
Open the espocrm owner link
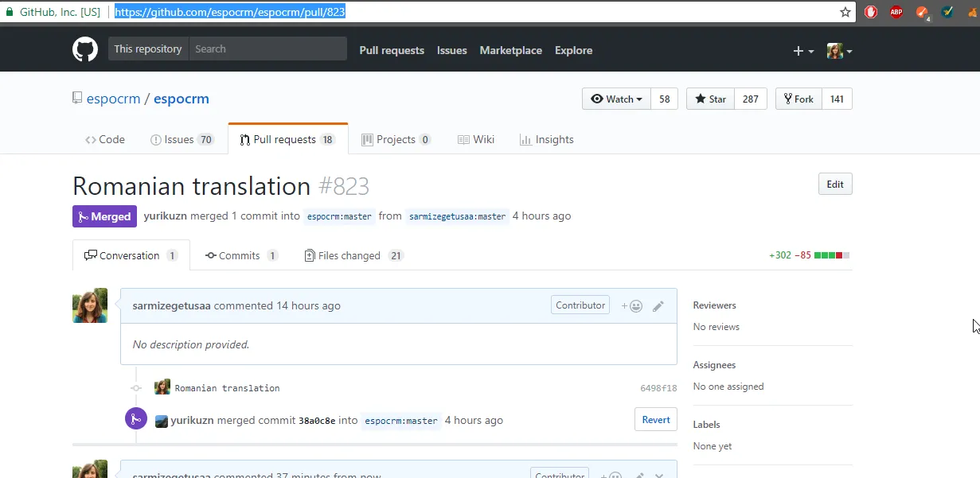click(x=113, y=99)
